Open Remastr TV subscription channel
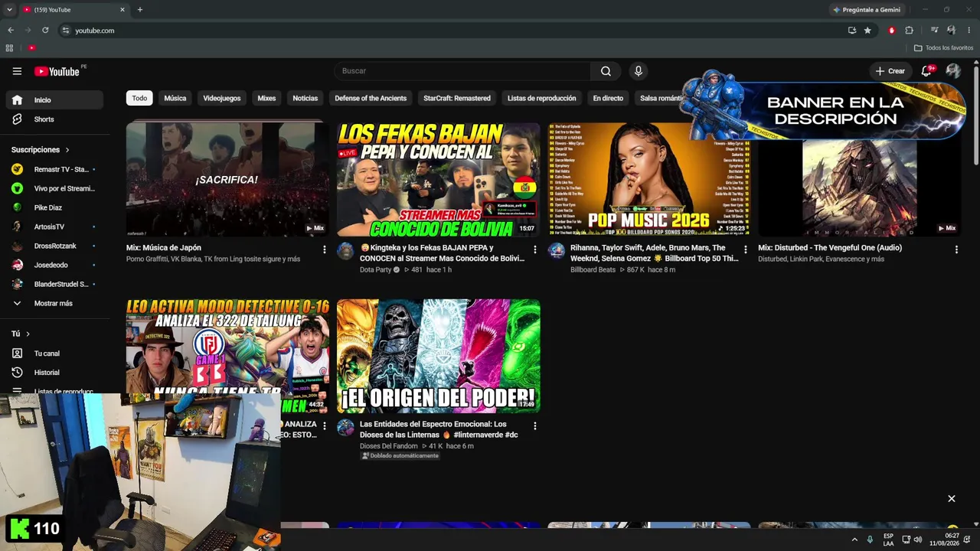 [54, 169]
